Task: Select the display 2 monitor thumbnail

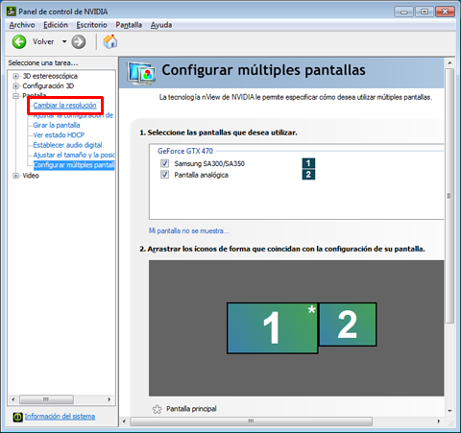Action: pos(348,324)
